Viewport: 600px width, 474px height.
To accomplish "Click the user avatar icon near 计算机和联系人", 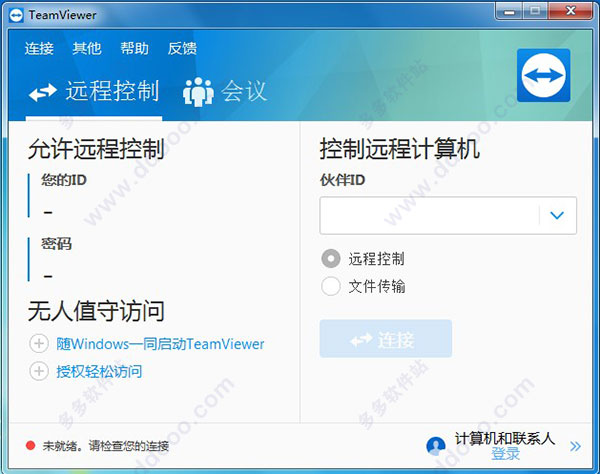I will click(435, 446).
